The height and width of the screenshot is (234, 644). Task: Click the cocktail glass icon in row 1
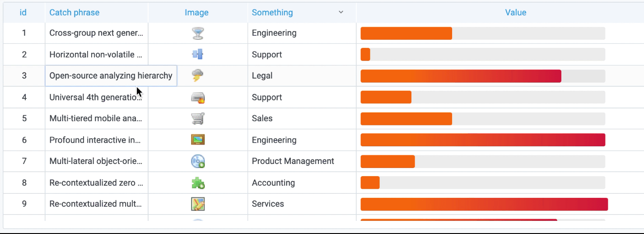(198, 33)
